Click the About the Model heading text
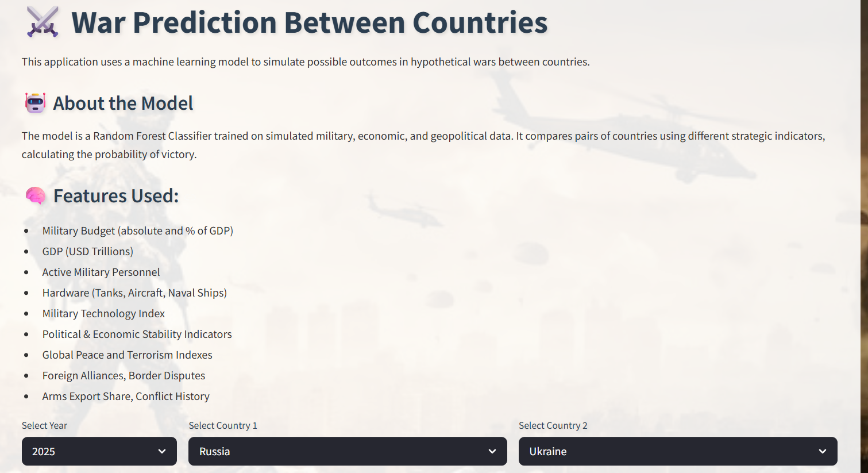 (x=123, y=103)
